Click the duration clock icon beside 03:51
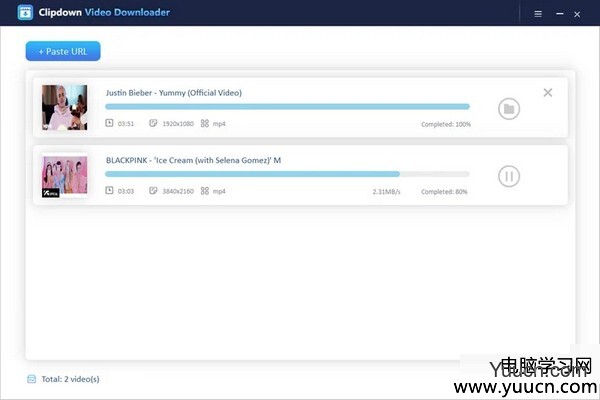Viewport: 600px width, 400px height. tap(109, 123)
